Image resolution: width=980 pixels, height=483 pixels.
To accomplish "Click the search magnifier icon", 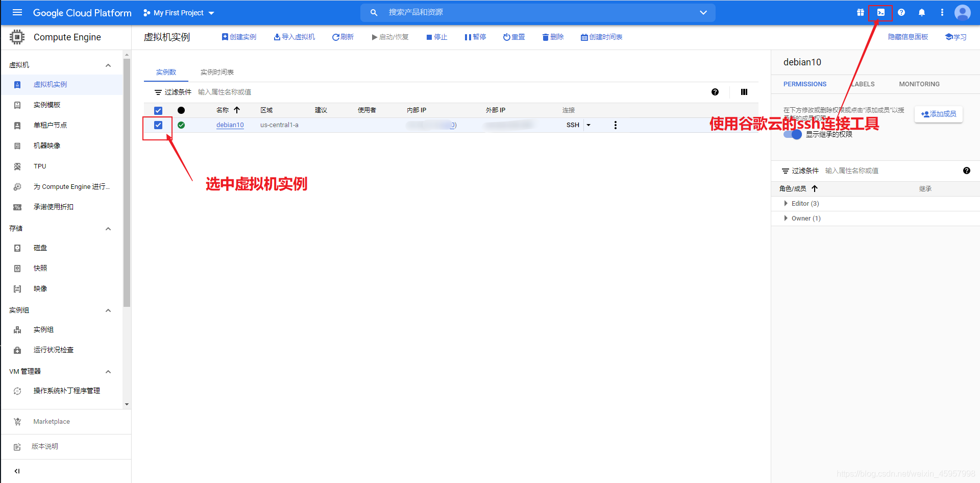I will [x=374, y=12].
